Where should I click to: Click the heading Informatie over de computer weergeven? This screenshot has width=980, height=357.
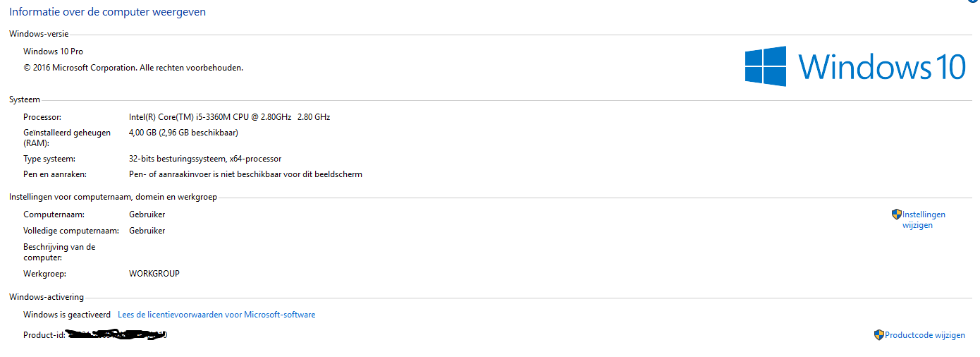point(107,12)
